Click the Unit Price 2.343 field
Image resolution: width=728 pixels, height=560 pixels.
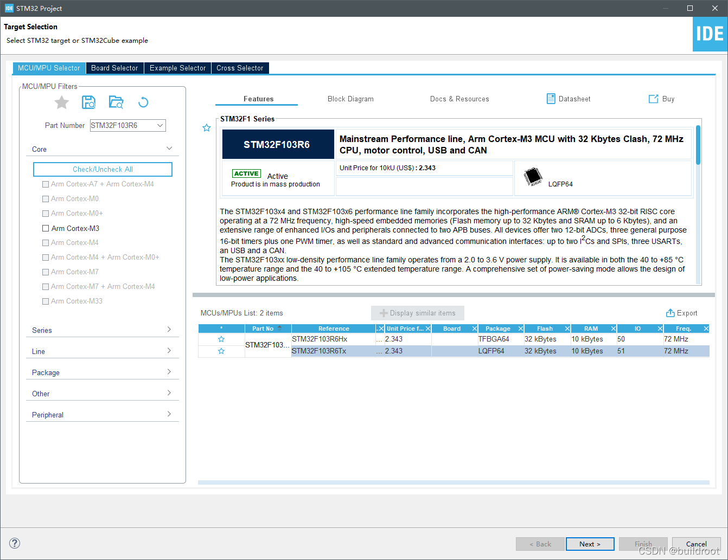(424, 168)
